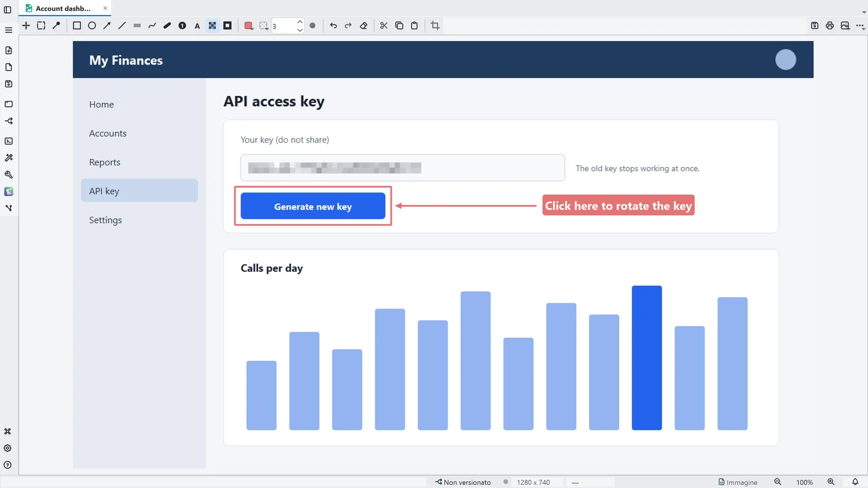Zoom out using the status bar magnifier
The width and height of the screenshot is (868, 488).
[x=777, y=482]
